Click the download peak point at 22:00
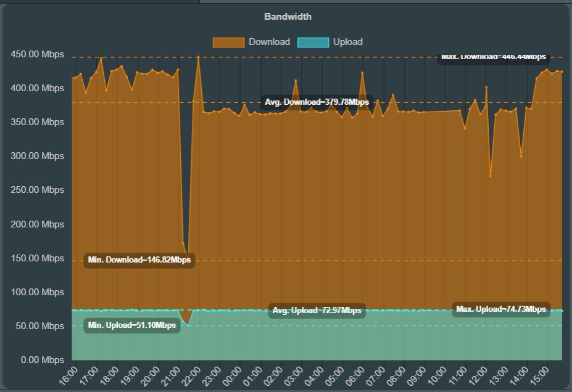Screen dimensions: 572x392 pos(198,57)
